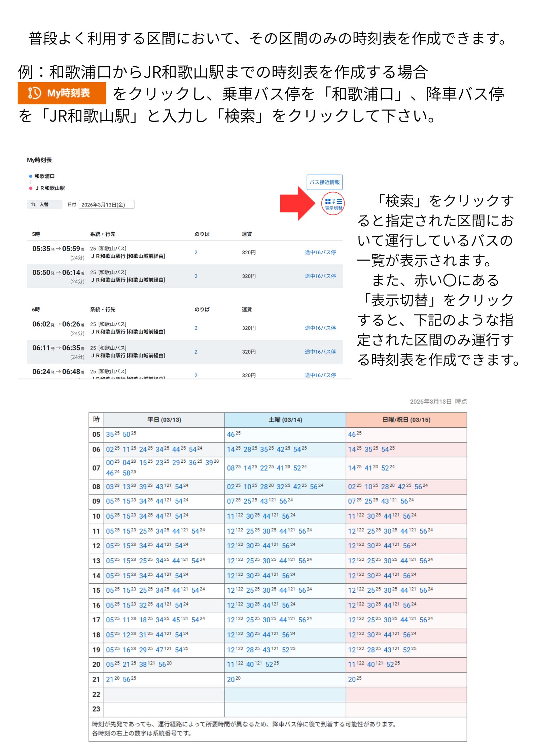Select the 平日 (03/13) column header
The width and height of the screenshot is (534, 756).
coord(164,420)
